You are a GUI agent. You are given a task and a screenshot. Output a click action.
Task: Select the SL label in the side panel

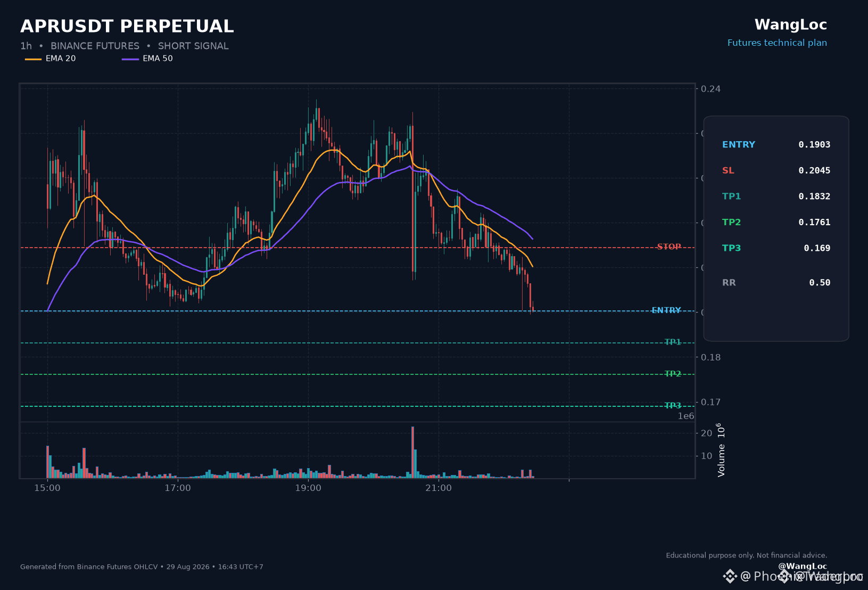pos(728,170)
